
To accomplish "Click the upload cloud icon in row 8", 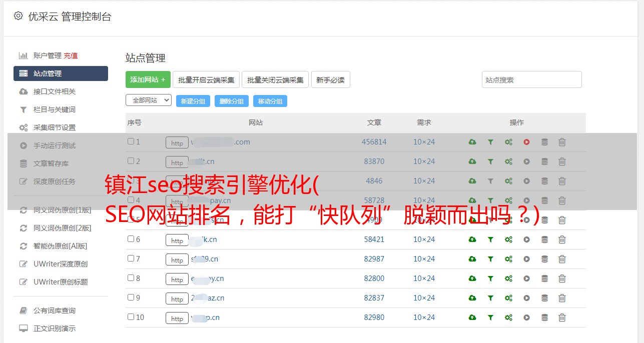I will pos(472,278).
